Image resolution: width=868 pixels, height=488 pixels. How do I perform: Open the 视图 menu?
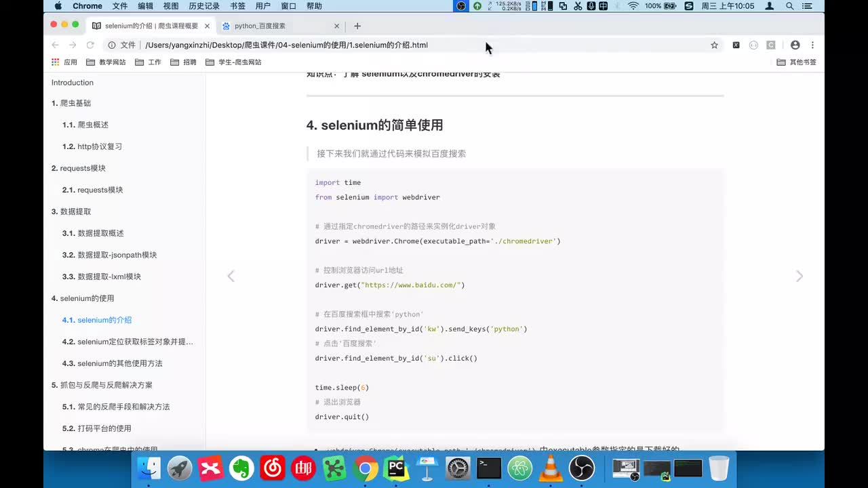[171, 5]
